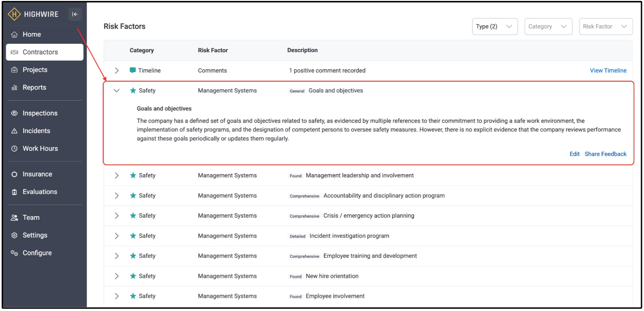Click the Configure gears icon
The width and height of the screenshot is (644, 311).
point(14,253)
